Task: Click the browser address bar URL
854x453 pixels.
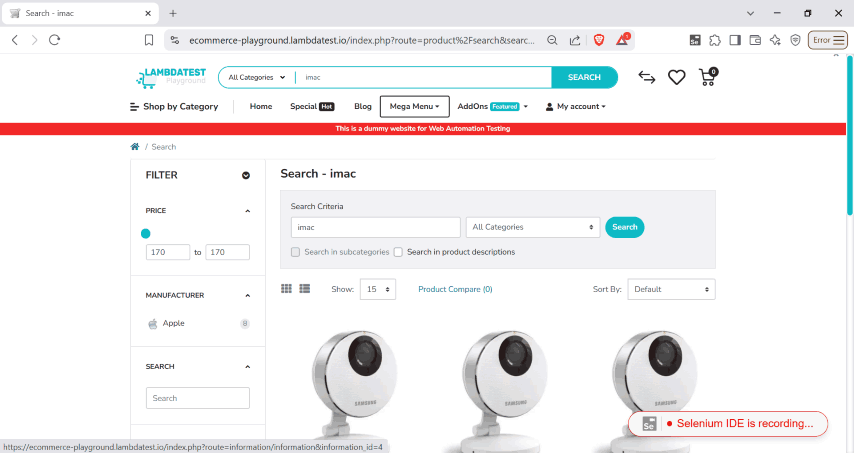Action: click(362, 40)
